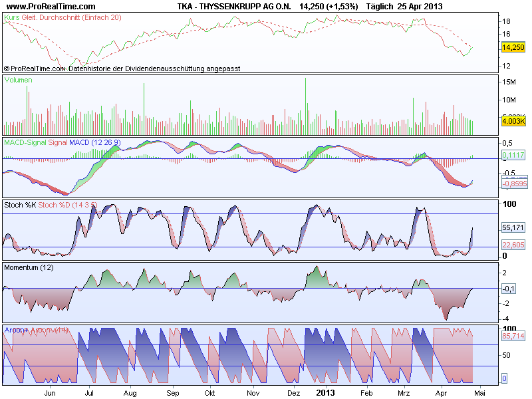Click the 2013 year label on time axis

(x=326, y=393)
